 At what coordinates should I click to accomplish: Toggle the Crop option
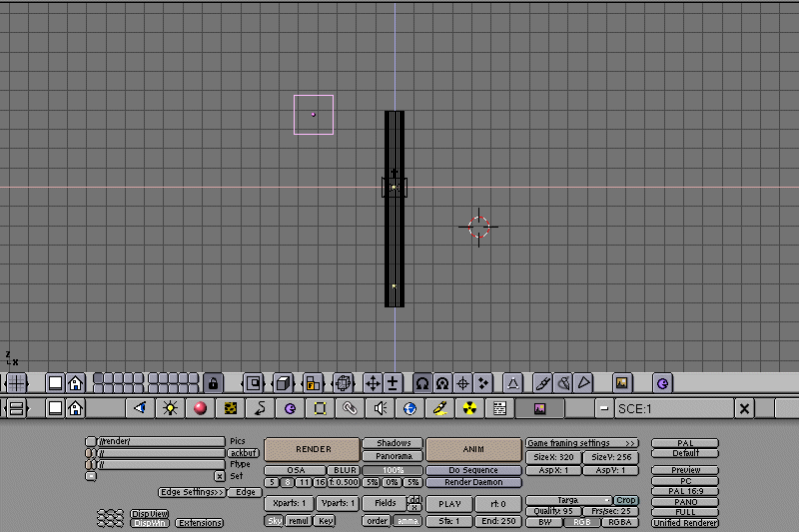pos(626,500)
